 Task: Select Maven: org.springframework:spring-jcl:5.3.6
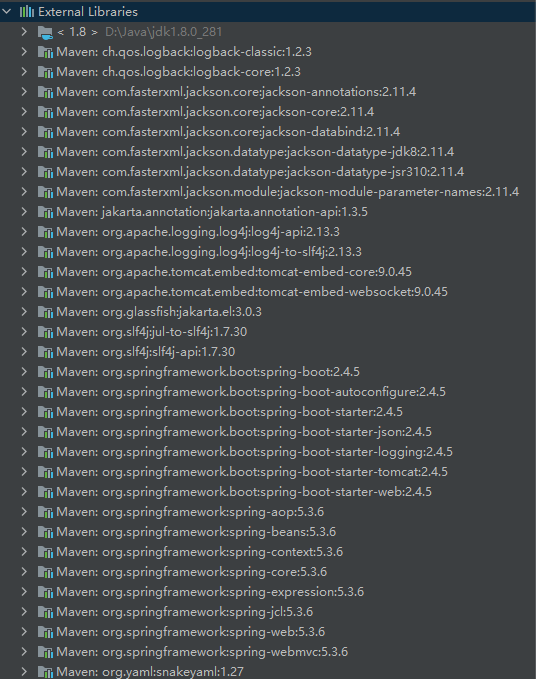pyautogui.click(x=184, y=612)
